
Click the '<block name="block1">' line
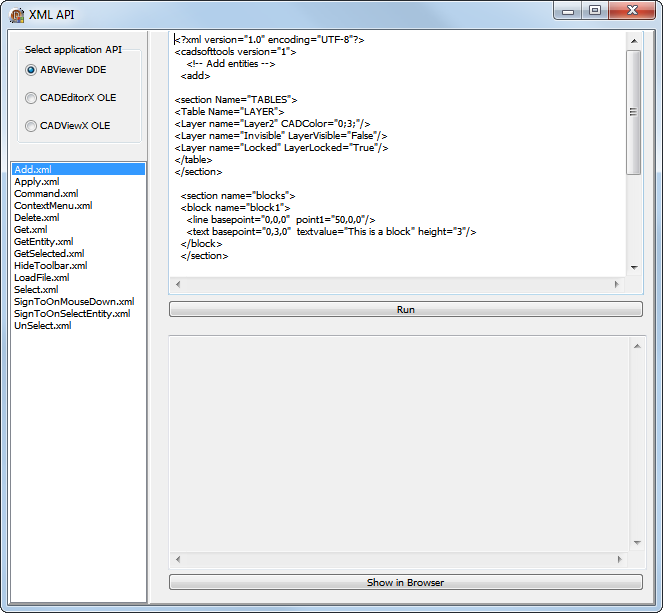pyautogui.click(x=235, y=208)
